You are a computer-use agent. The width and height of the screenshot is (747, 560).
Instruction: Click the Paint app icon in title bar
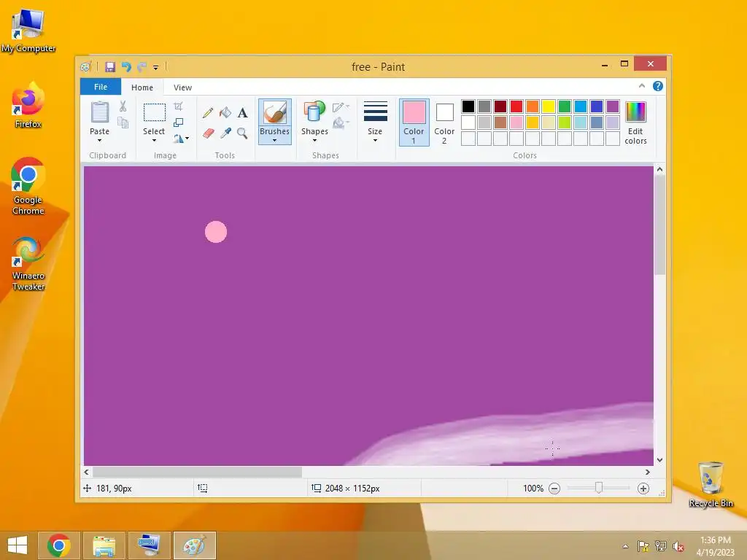pos(86,67)
